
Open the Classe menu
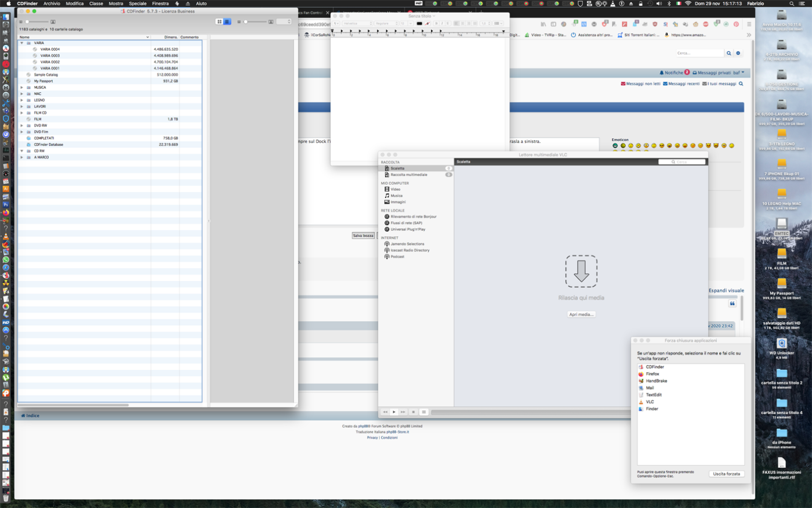96,3
